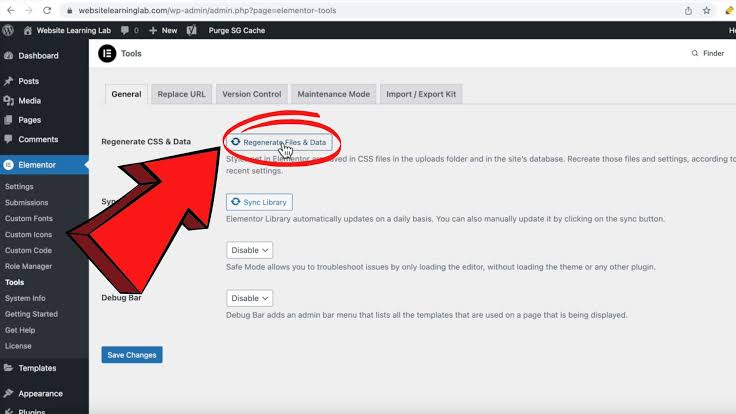Open the Finder search

tap(708, 54)
